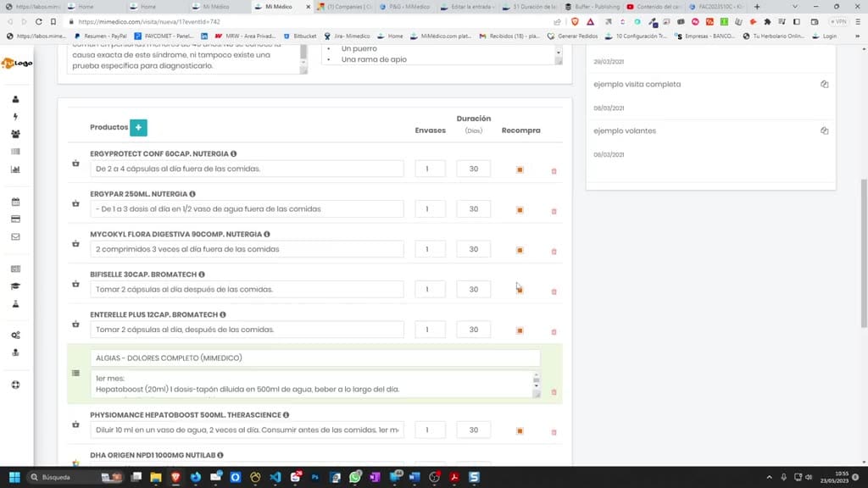Open the browser tab search dropdown arrow

[795, 7]
